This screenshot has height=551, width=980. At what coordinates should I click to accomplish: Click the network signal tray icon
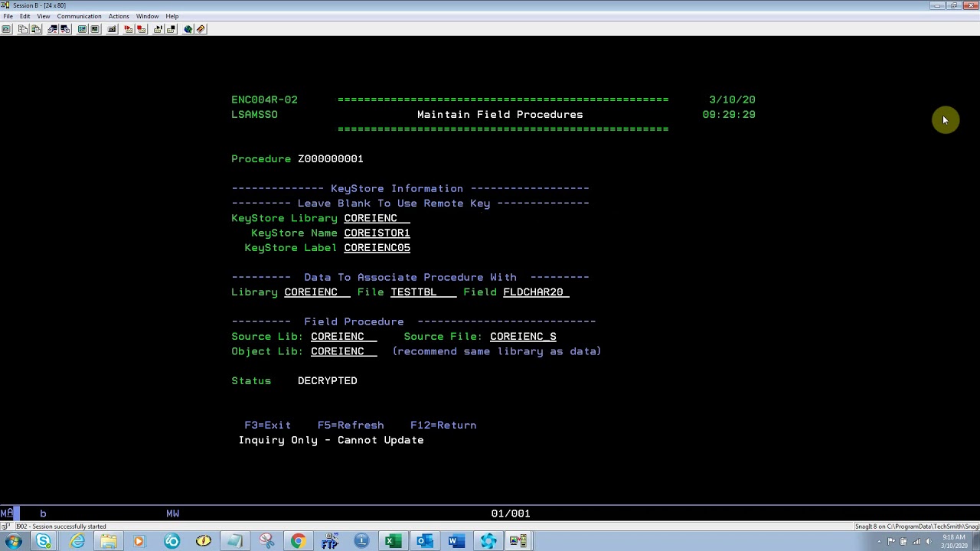pos(916,541)
